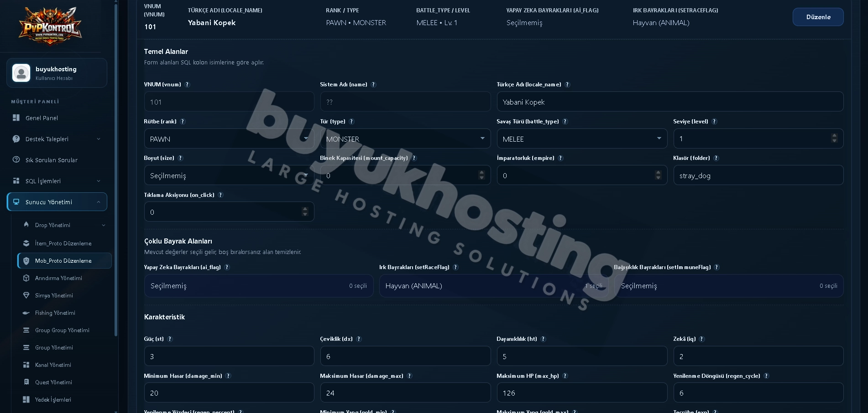Adjust the Binek Kapasitesi stepper
Screen dimensions: 868x413
481,175
